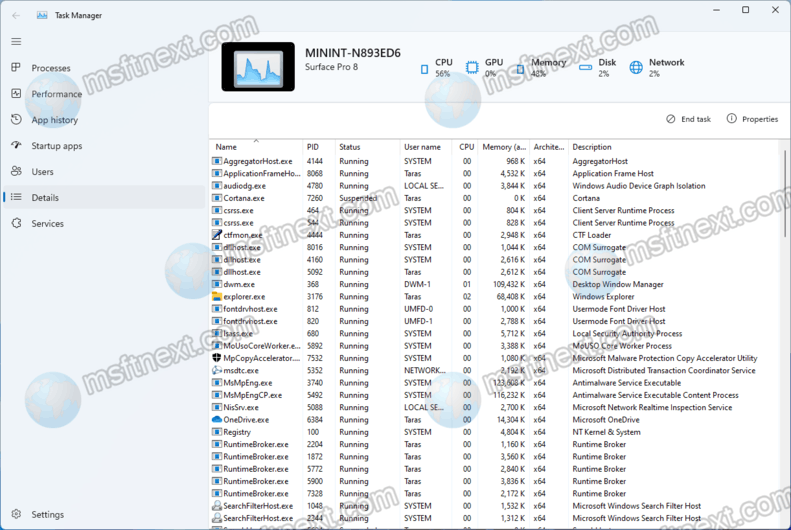Click the msdtc.exe process icon
Screen dimensions: 791x530
(x=216, y=370)
